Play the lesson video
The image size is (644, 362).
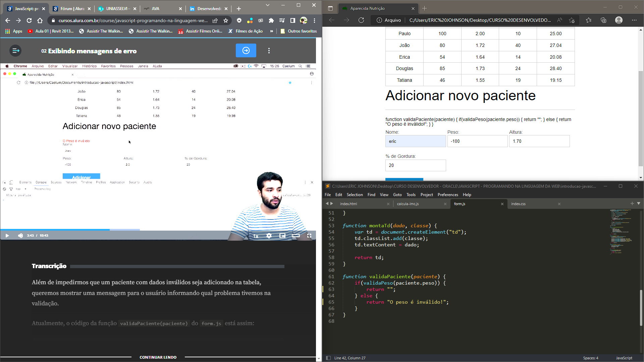(7, 236)
